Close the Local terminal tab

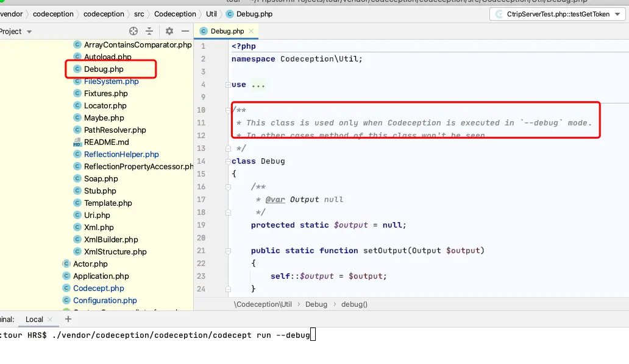pos(50,320)
